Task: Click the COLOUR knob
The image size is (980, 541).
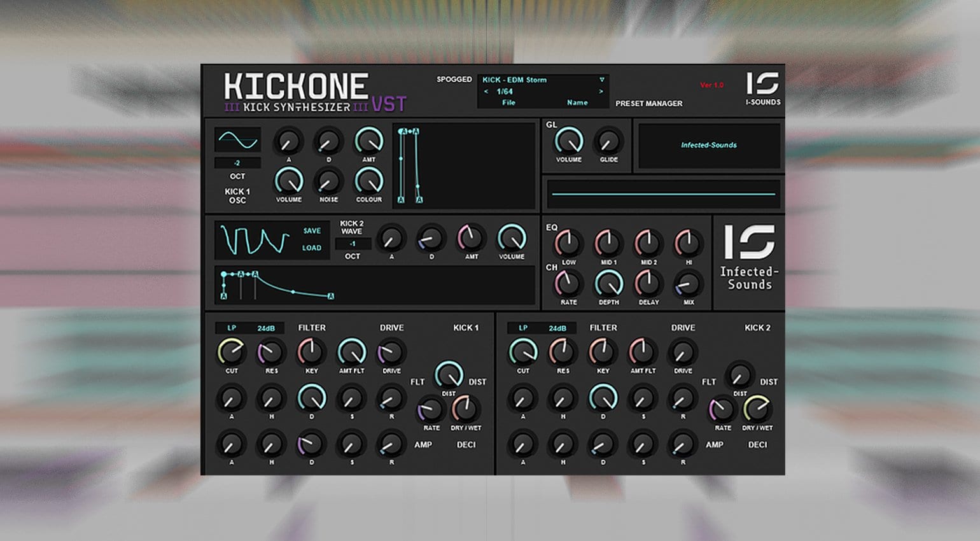Action: [x=369, y=181]
